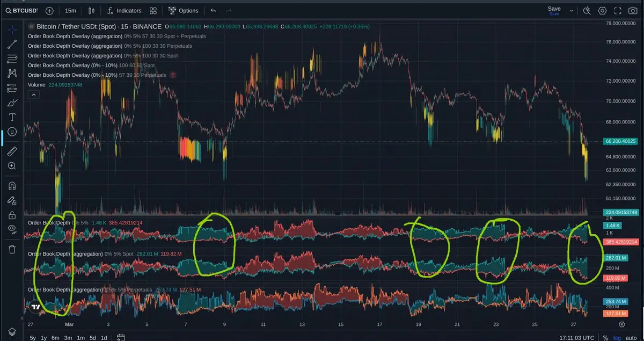Open the prediction and measurement tools
Viewport: 644px width, 341px height.
pos(12,88)
